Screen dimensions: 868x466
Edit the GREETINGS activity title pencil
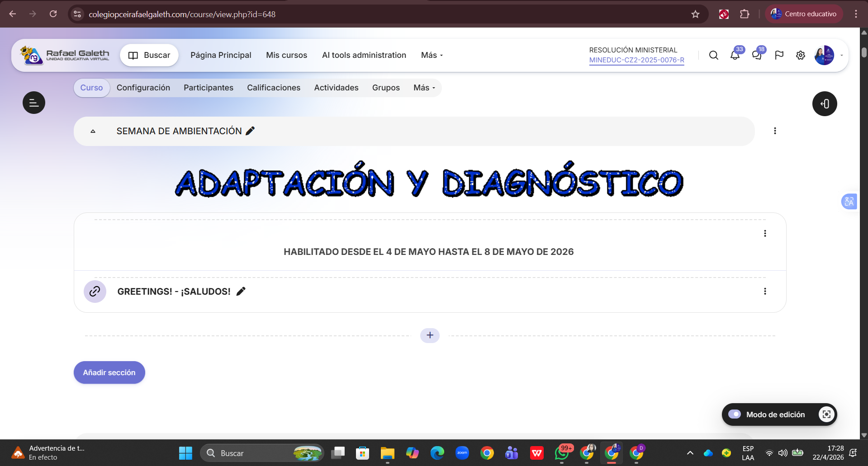pos(241,292)
